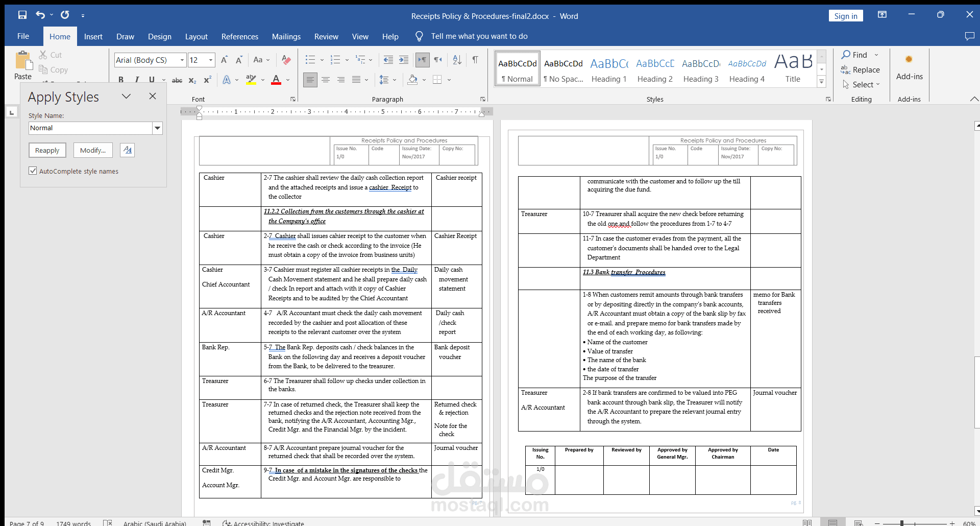Repeat the last action
This screenshot has height=526, width=980.
65,15
